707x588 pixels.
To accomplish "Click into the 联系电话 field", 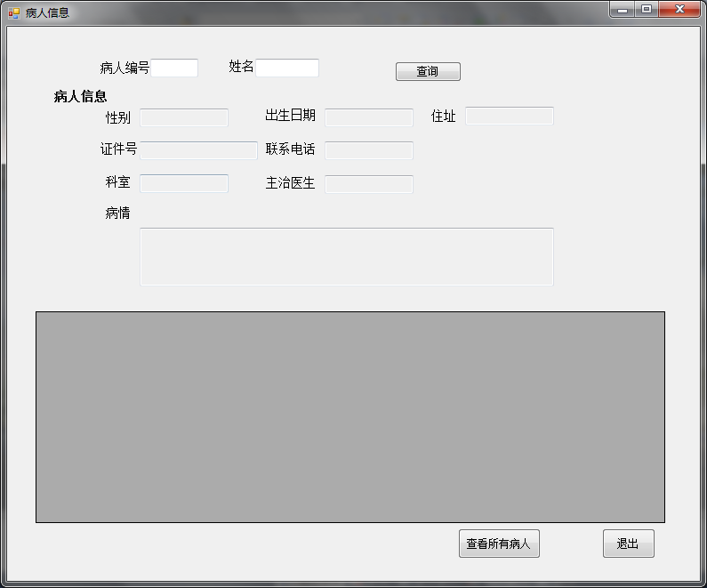I will point(369,150).
